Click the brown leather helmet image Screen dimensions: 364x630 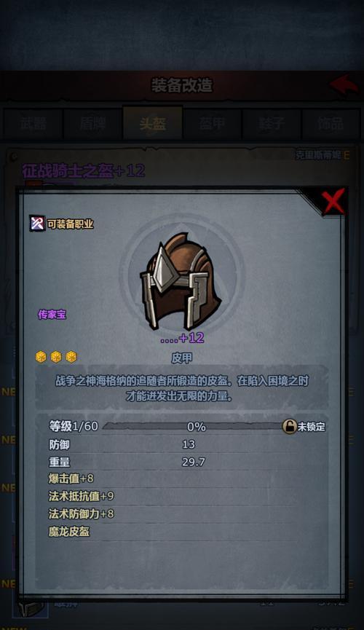(180, 280)
